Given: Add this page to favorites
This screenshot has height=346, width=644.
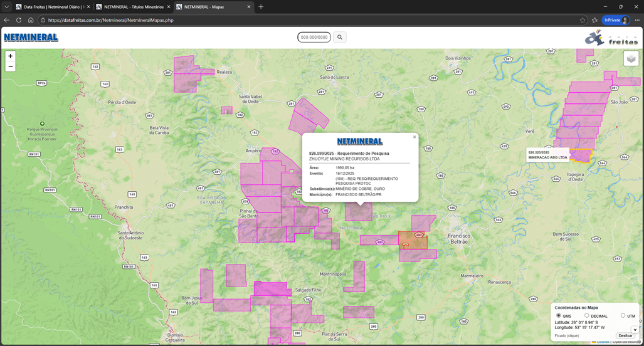Looking at the screenshot, I should (x=583, y=20).
